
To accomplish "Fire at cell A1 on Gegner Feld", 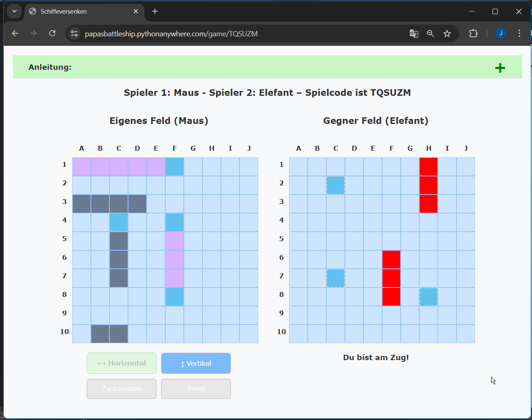I will pyautogui.click(x=298, y=167).
